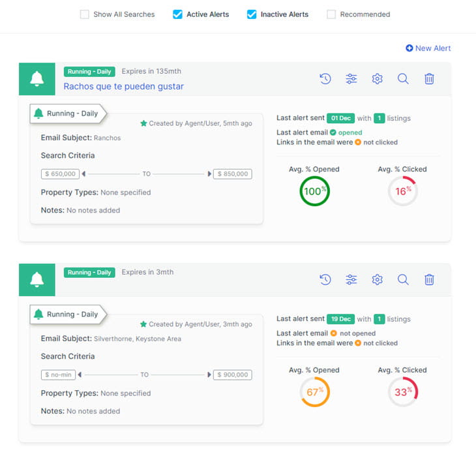Open settings gear for Rachos alert
The height and width of the screenshot is (458, 476).
(x=377, y=79)
